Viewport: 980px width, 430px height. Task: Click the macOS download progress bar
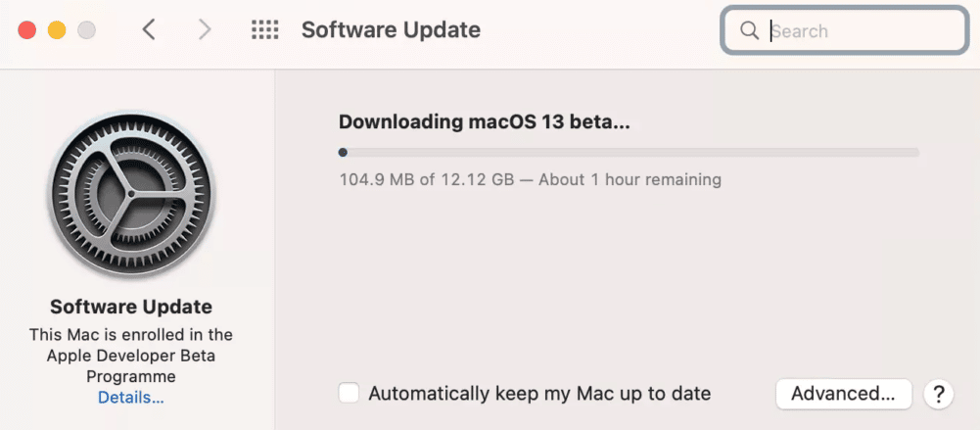[629, 153]
